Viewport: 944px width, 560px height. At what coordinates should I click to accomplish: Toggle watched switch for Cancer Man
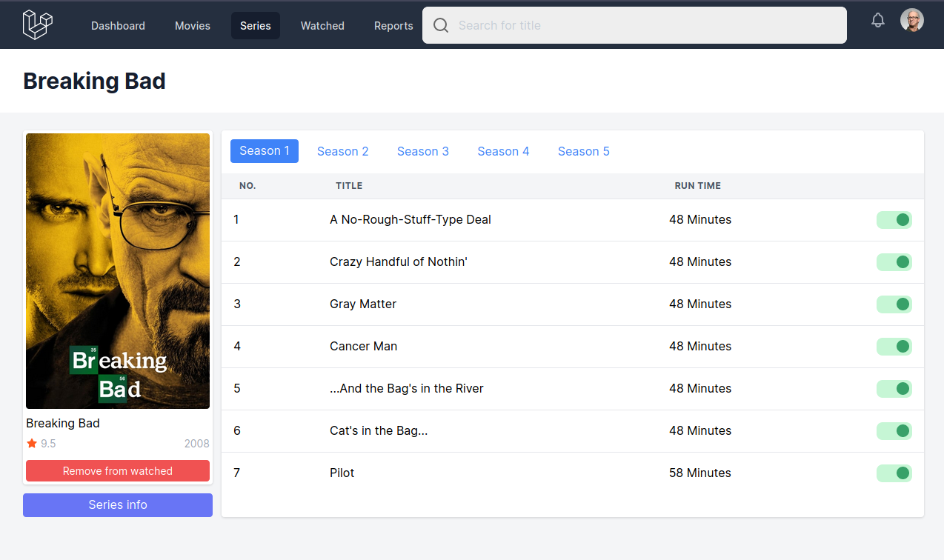click(x=894, y=347)
